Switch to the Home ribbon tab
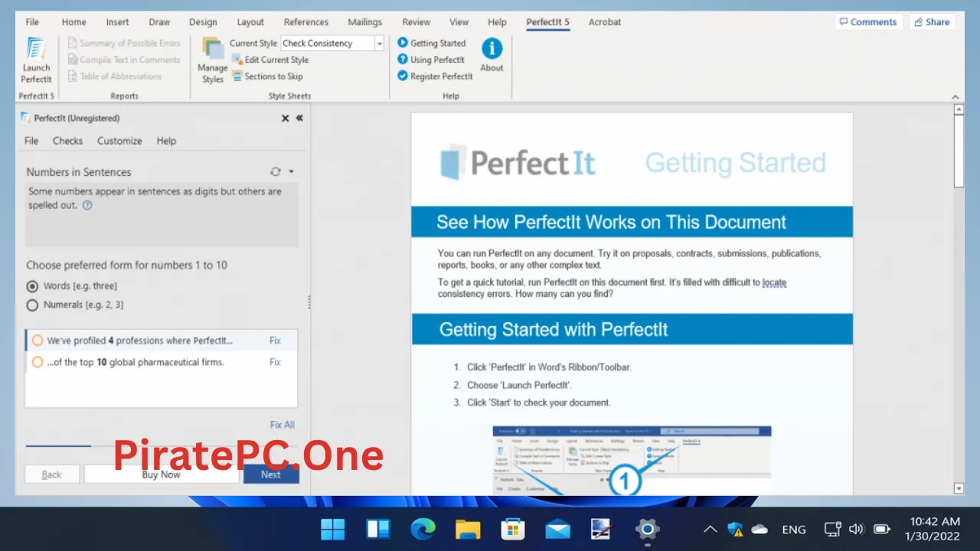Screen dimensions: 980x551 74,22
